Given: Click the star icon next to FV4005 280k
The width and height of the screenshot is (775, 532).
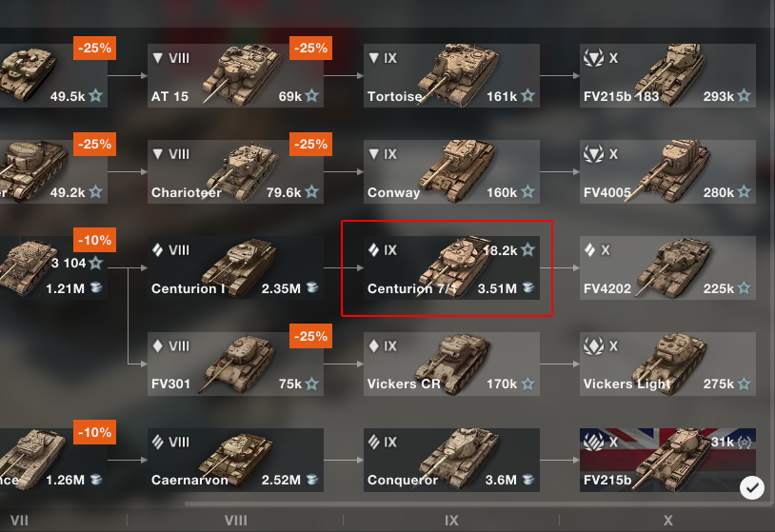Looking at the screenshot, I should coord(744,192).
